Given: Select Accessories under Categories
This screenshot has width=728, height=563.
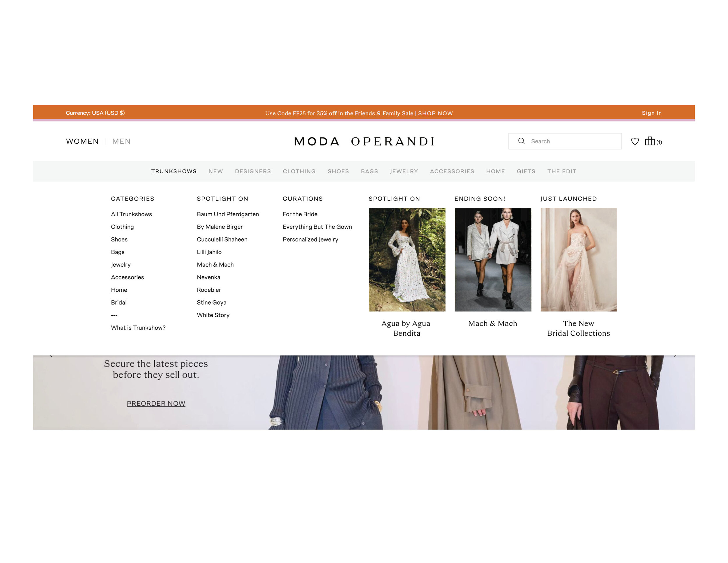Looking at the screenshot, I should [x=127, y=277].
